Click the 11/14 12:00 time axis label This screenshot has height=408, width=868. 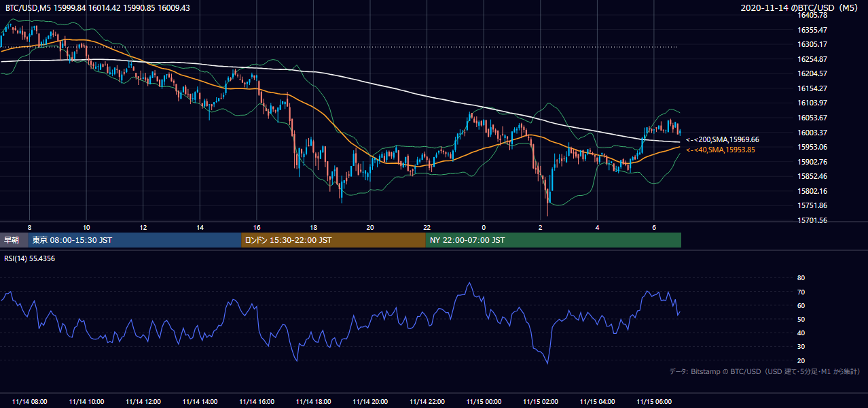pos(143,402)
